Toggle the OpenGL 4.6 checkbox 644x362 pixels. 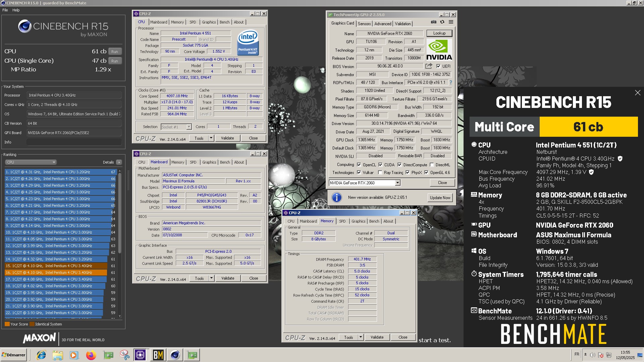[426, 173]
